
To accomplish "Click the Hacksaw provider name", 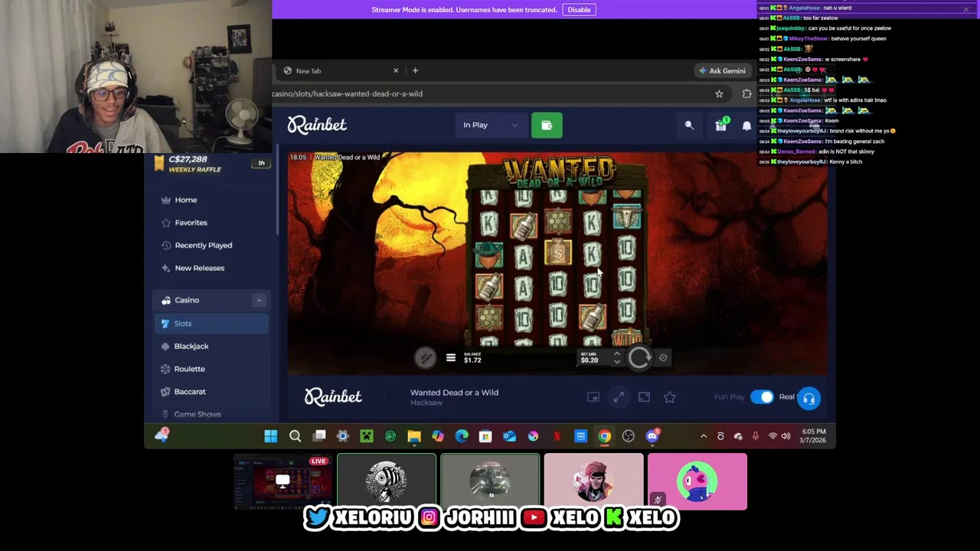I will click(x=426, y=403).
